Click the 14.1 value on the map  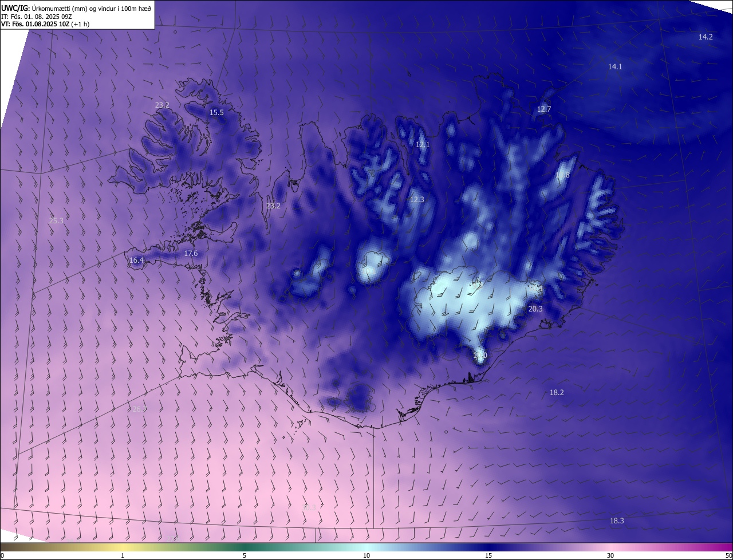click(x=614, y=67)
